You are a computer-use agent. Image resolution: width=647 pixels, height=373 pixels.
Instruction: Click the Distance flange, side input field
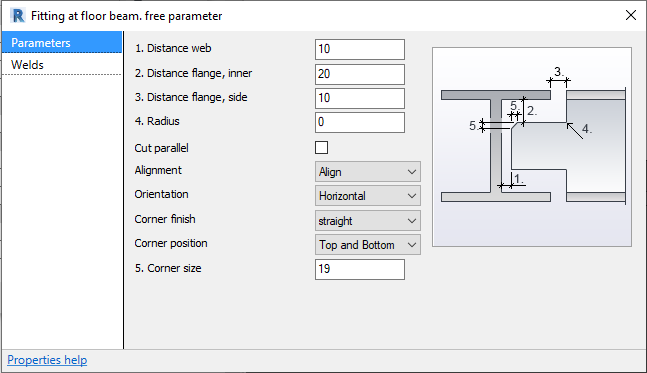(x=360, y=98)
